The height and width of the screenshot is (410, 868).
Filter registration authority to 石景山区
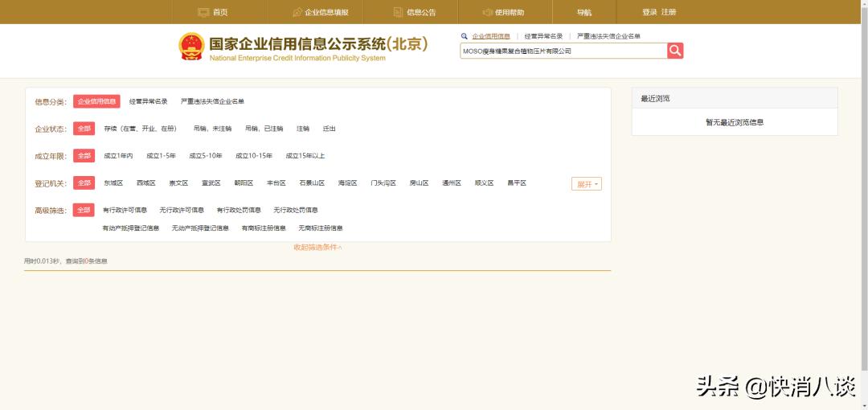(312, 182)
